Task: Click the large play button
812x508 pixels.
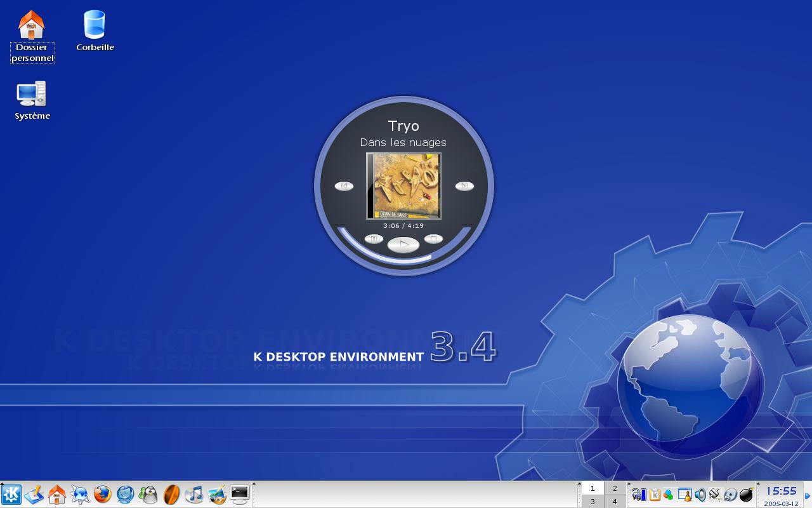Action: 403,244
